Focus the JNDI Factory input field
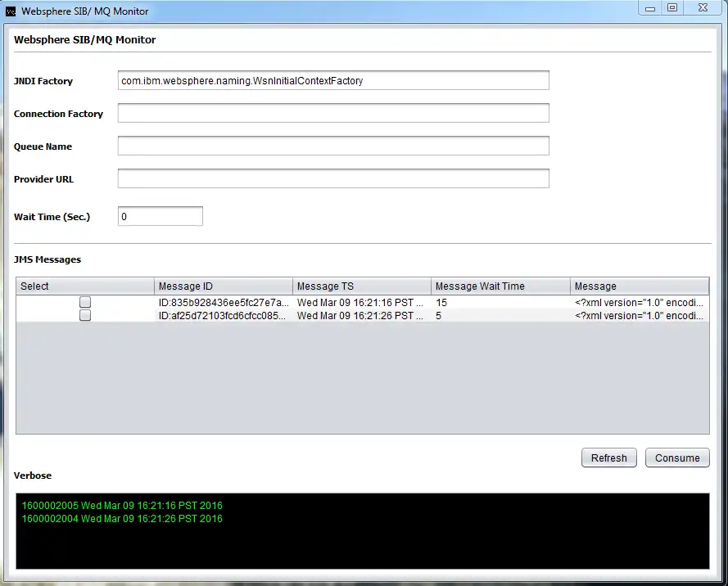This screenshot has height=586, width=728. pos(333,81)
